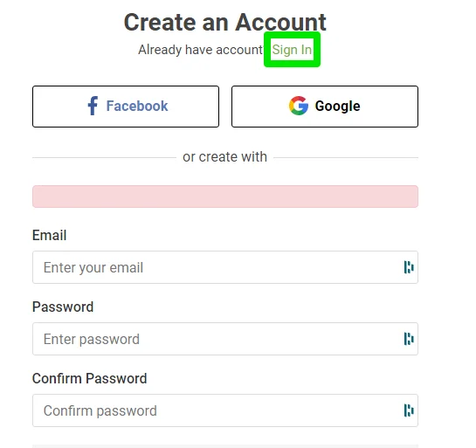476x448 pixels.
Task: Click the gray bar below Confirm password field
Action: point(225,446)
